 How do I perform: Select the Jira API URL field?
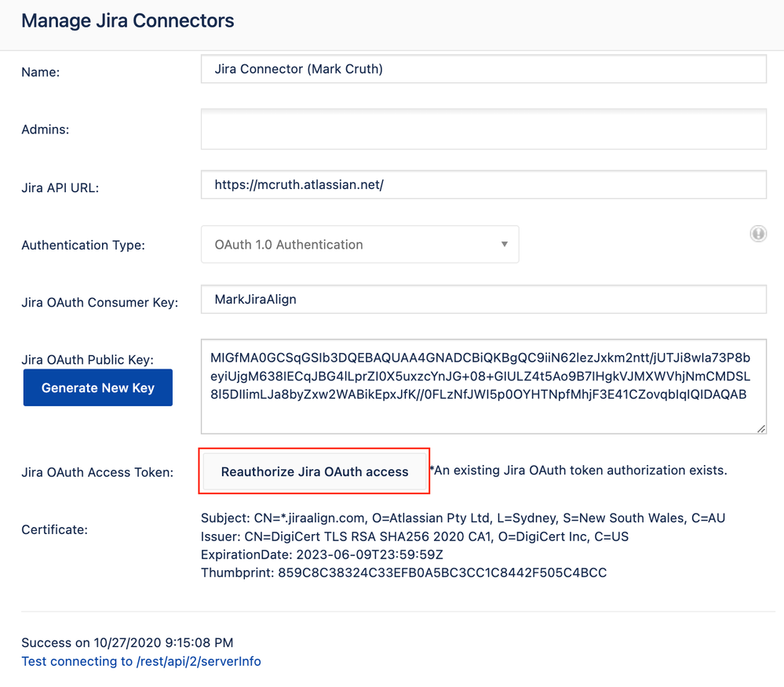(x=483, y=185)
